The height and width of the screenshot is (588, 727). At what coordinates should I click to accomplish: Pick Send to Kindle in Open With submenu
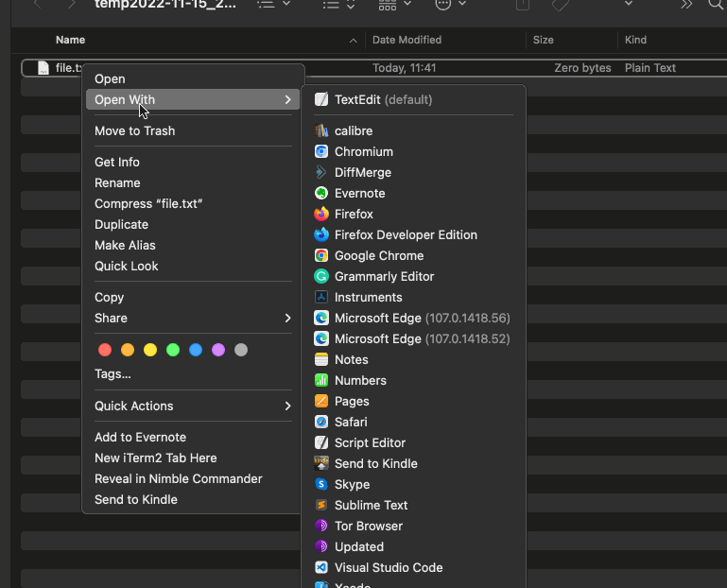point(413,464)
